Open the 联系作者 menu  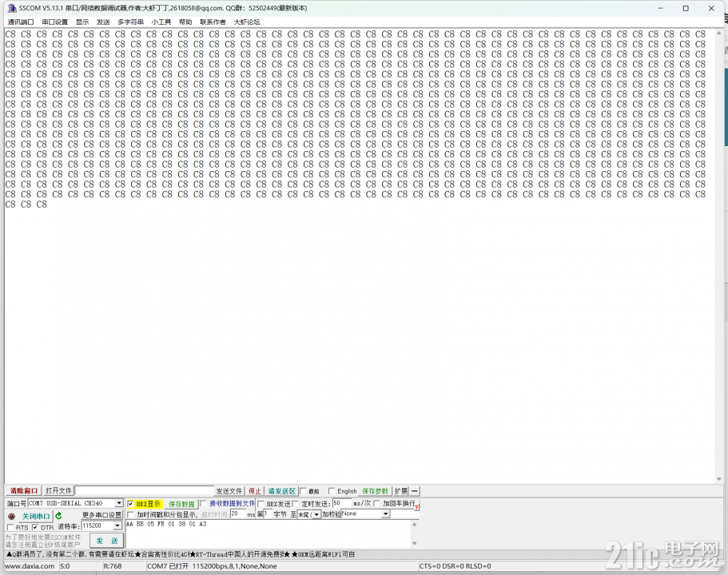[x=213, y=22]
